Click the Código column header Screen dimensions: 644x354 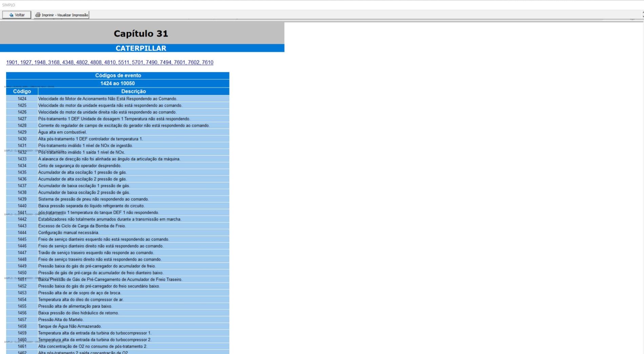[22, 91]
